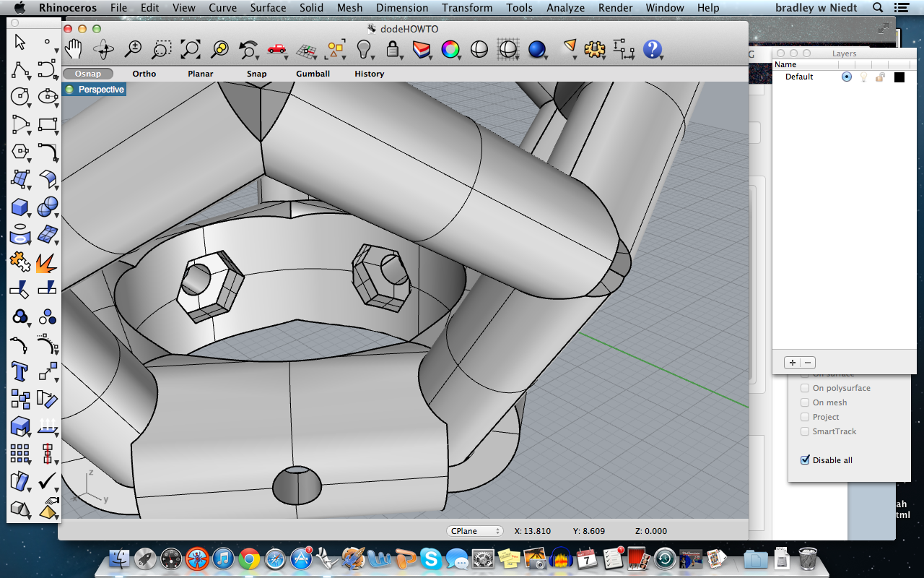Uncheck the Disable all checkbox
Image resolution: width=924 pixels, height=578 pixels.
click(x=806, y=460)
